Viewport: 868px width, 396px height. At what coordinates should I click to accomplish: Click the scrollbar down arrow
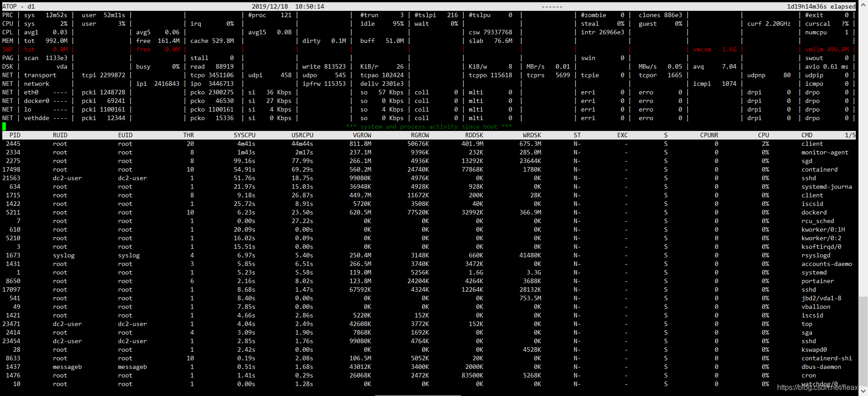click(863, 391)
